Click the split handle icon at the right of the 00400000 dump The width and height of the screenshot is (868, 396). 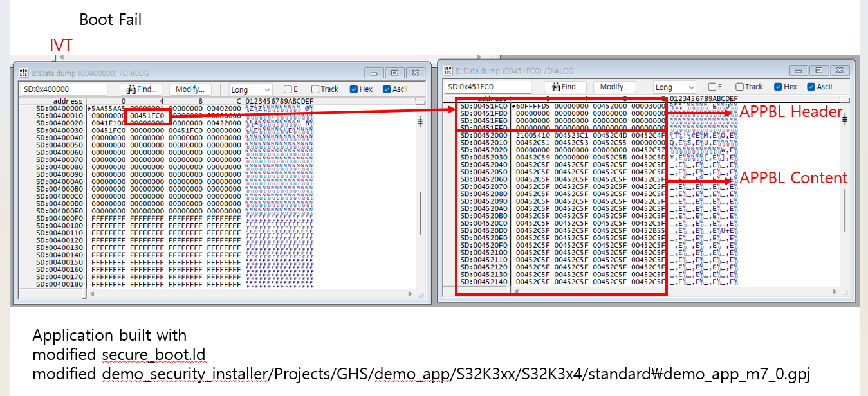click(420, 121)
